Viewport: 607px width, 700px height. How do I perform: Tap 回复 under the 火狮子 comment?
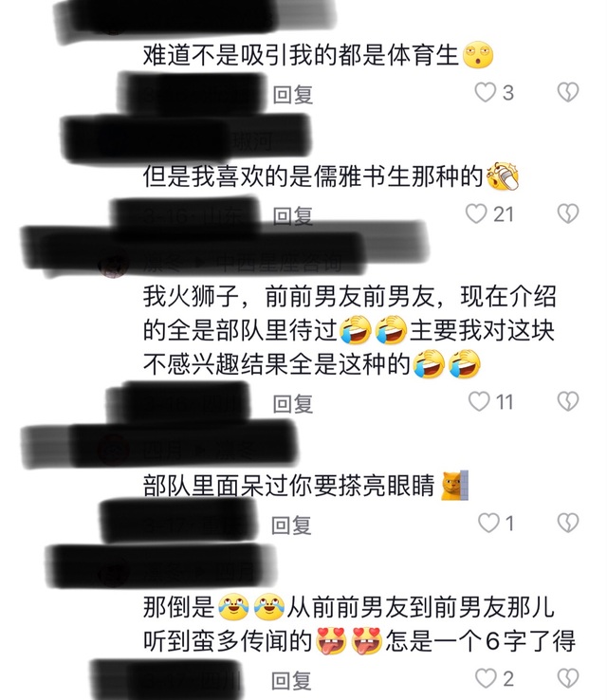click(x=293, y=404)
